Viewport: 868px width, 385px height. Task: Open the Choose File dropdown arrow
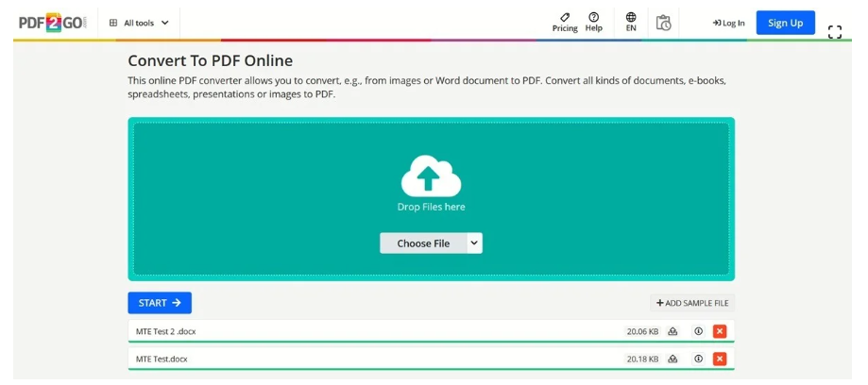tap(474, 243)
